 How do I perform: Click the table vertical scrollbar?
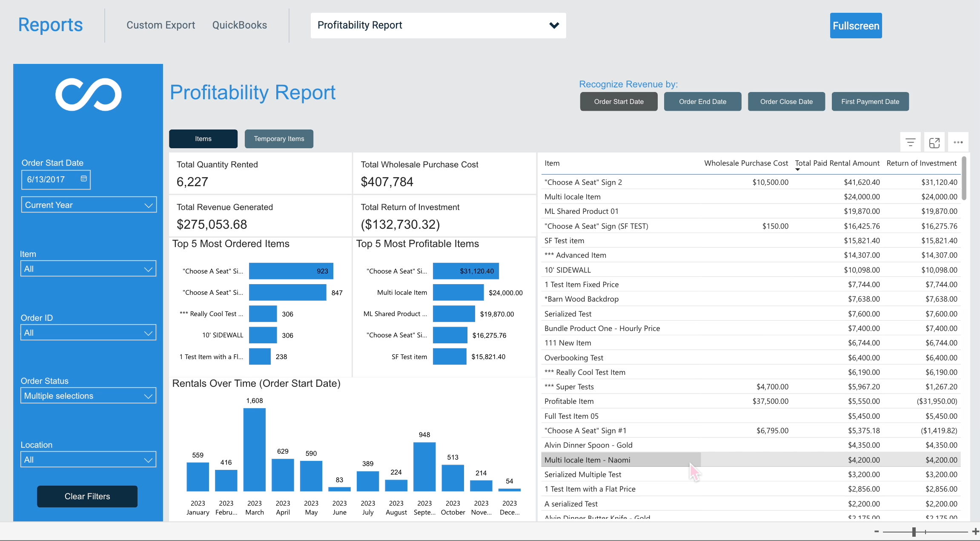pos(964,178)
